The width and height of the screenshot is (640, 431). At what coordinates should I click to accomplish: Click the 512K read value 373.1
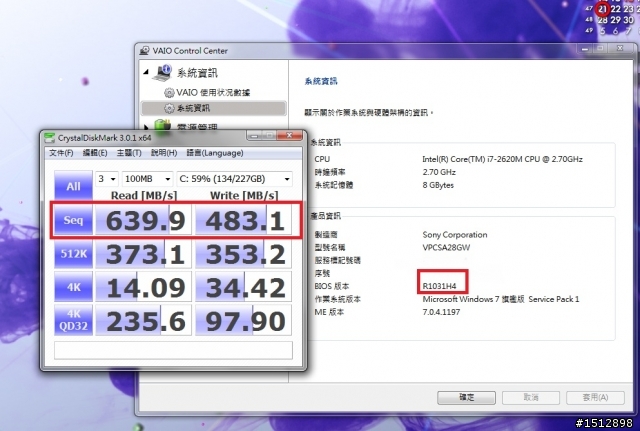point(143,254)
